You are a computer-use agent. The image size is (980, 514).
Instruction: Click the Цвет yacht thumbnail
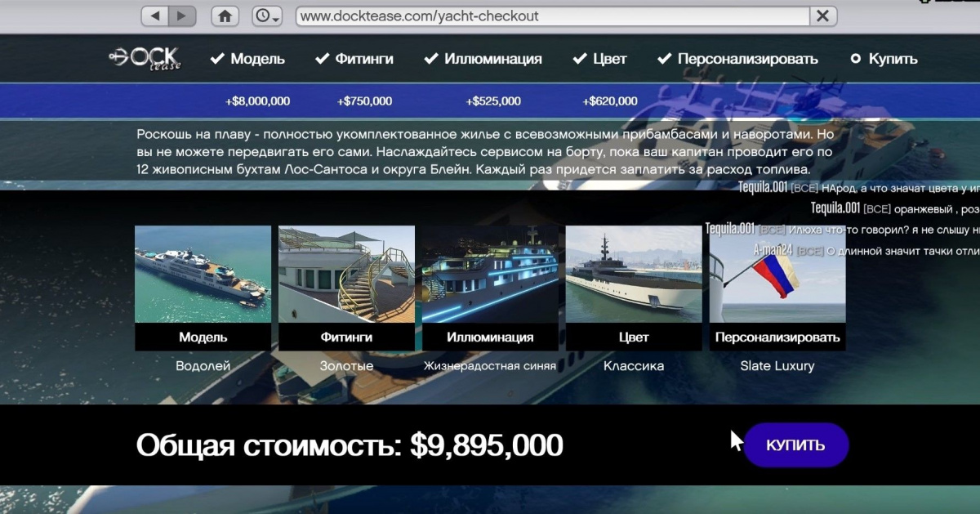pyautogui.click(x=634, y=274)
